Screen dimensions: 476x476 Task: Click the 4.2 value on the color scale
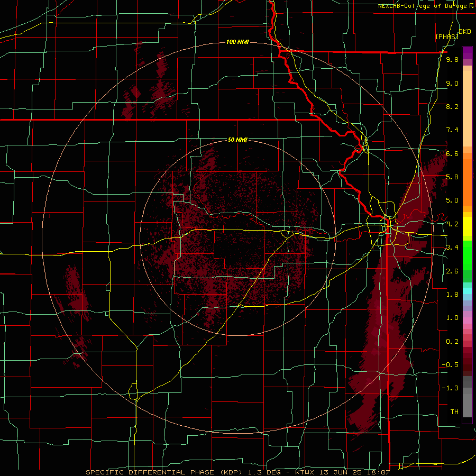[x=452, y=224]
